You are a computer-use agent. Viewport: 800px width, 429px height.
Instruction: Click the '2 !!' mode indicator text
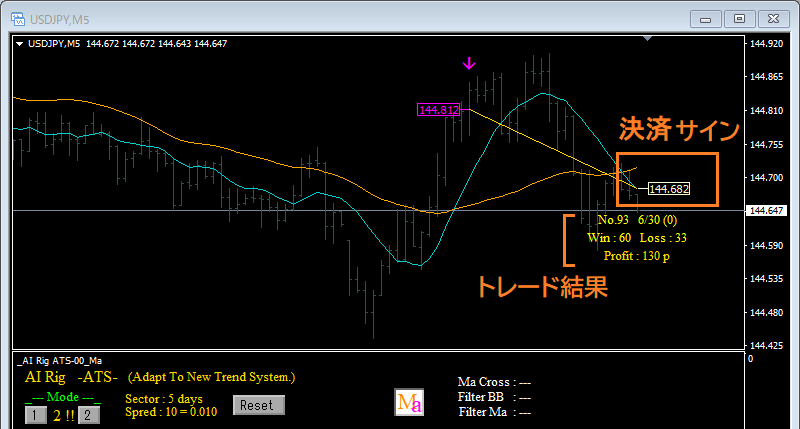(x=63, y=416)
